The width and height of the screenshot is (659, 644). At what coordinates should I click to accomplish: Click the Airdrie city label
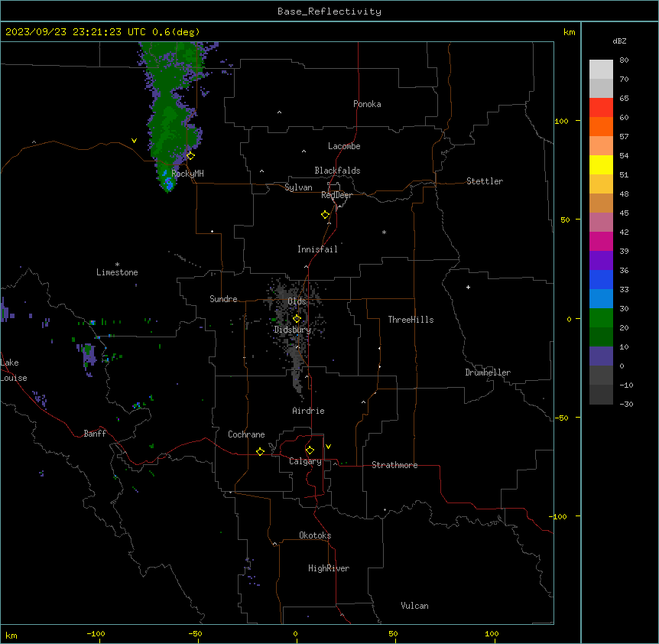click(x=309, y=411)
